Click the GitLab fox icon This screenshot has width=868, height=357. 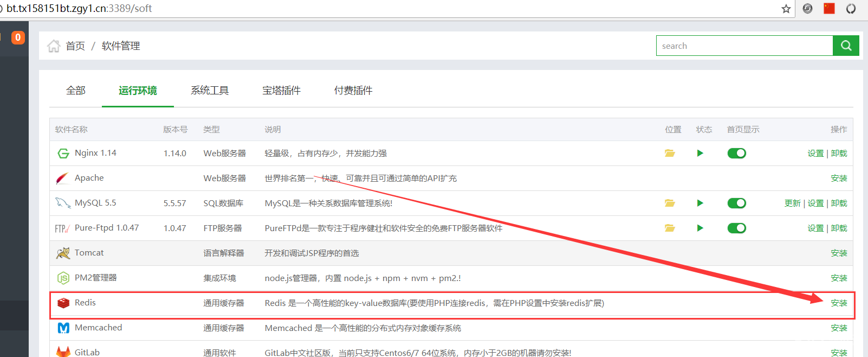[x=63, y=352]
